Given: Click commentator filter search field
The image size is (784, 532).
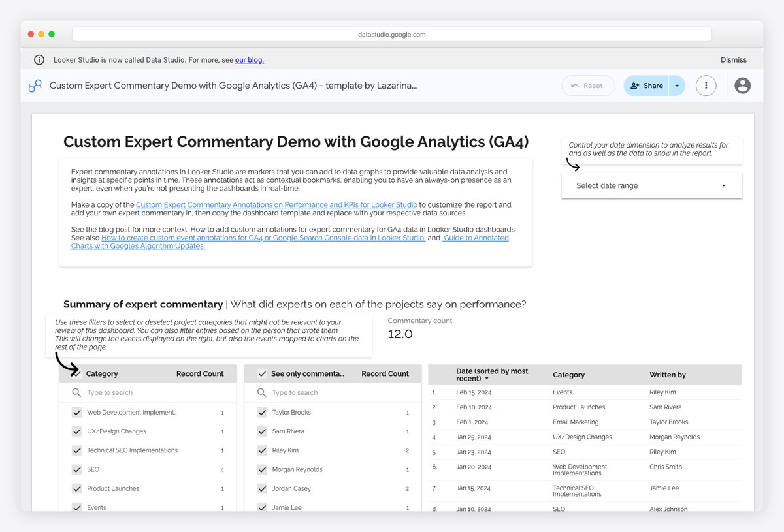Looking at the screenshot, I should pyautogui.click(x=333, y=392).
